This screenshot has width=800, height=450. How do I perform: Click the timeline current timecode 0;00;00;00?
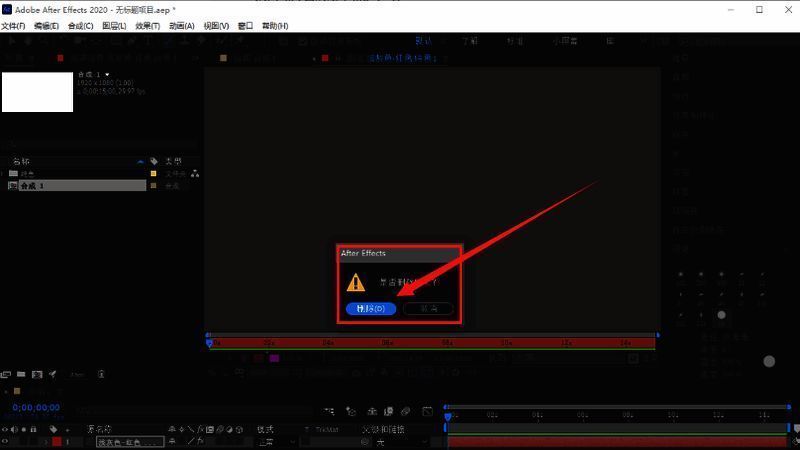36,408
